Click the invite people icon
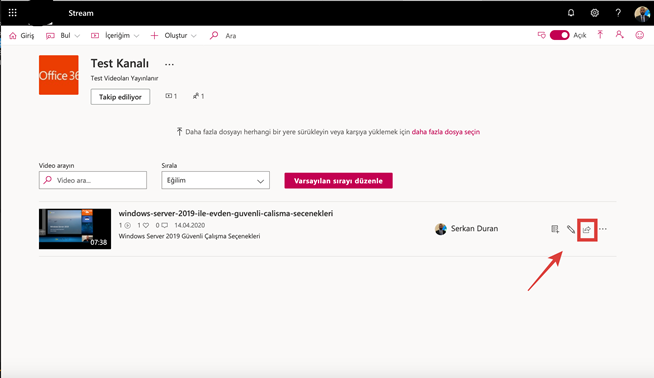The image size is (654, 378). [x=619, y=35]
